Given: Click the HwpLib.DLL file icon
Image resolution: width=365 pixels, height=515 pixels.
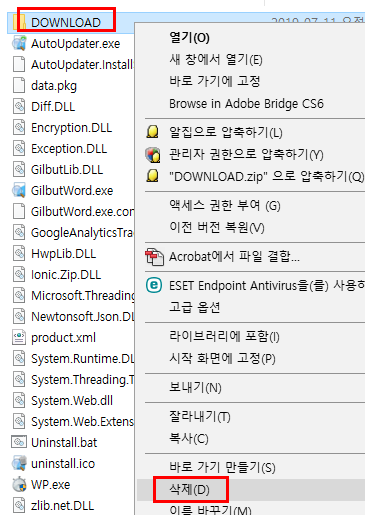Looking at the screenshot, I should click(x=19, y=254).
